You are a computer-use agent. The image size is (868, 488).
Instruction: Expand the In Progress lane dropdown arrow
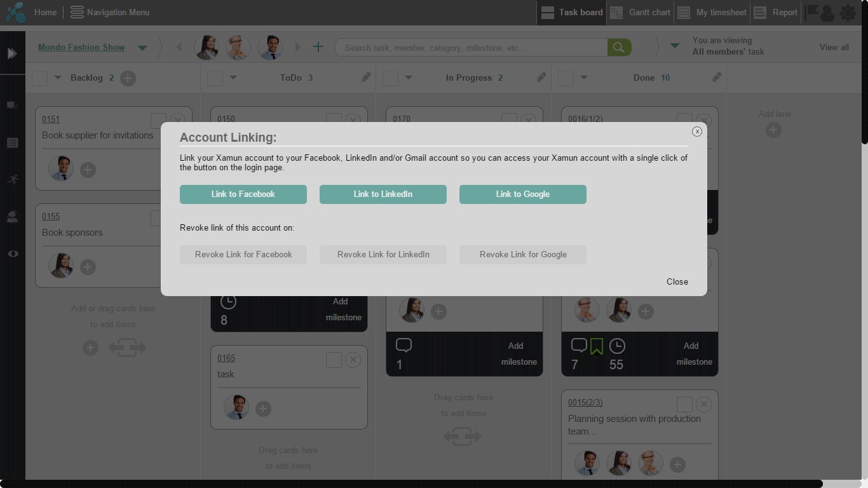point(409,78)
